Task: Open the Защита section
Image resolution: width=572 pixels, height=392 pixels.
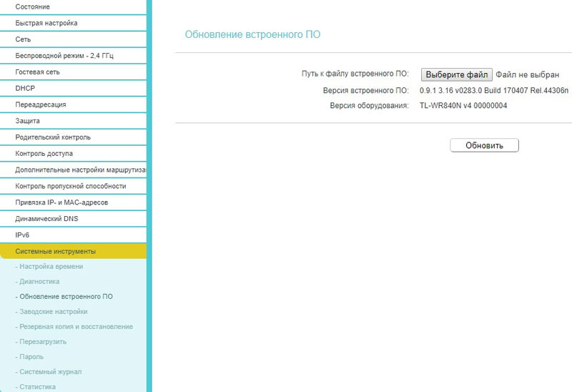Action: point(73,121)
